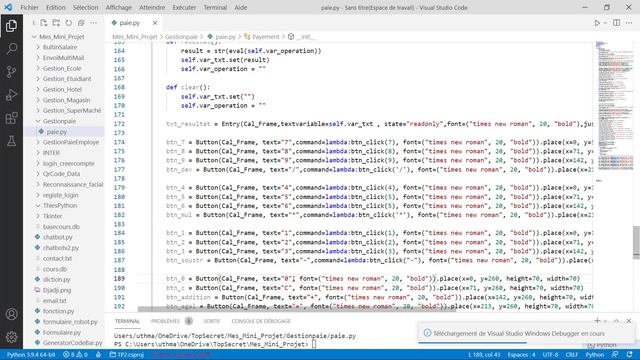Click the TP2.csproj status bar item

127,355
